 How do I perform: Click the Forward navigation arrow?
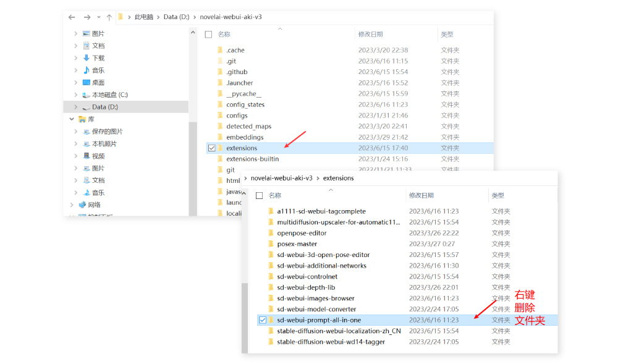pyautogui.click(x=87, y=17)
